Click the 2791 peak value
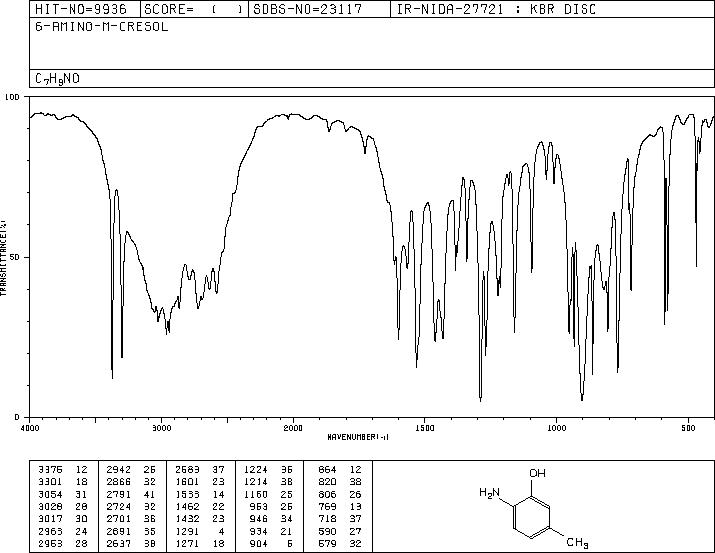 click(119, 494)
